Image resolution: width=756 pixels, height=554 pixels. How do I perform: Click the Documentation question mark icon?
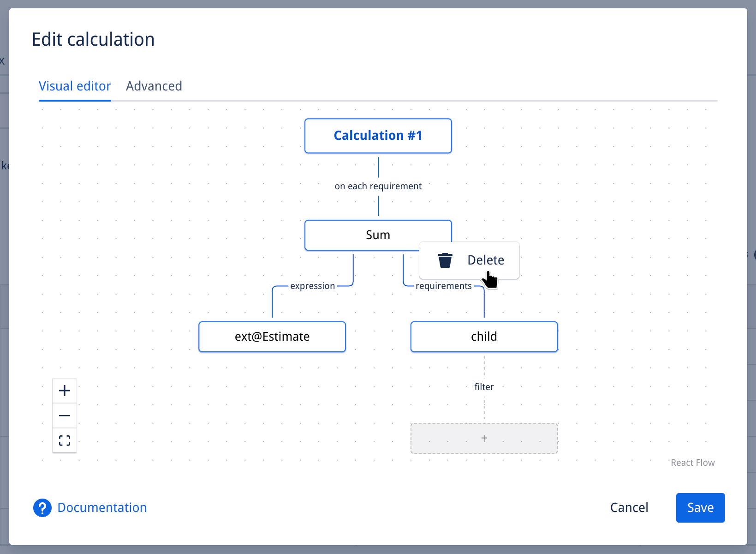(42, 508)
